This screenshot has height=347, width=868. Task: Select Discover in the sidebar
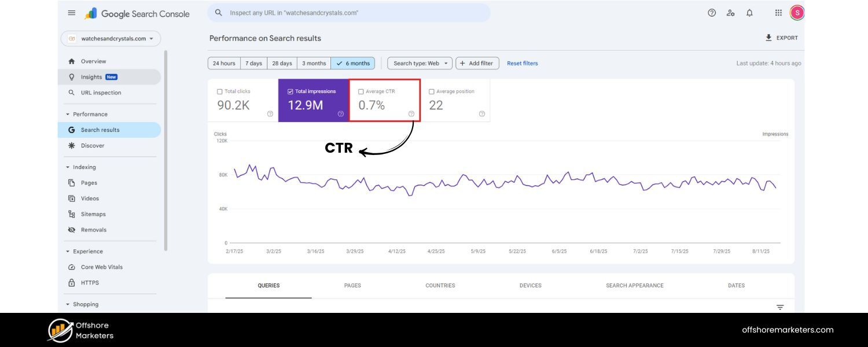click(93, 145)
